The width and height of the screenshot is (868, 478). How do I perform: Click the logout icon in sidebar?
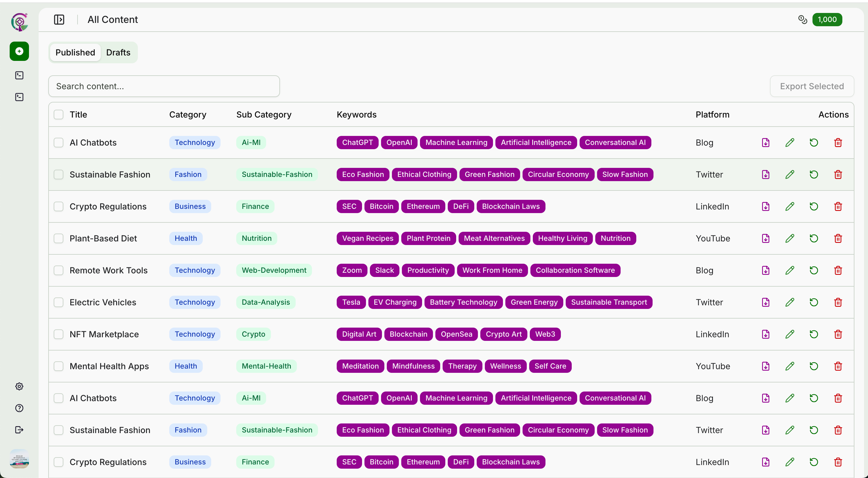19,430
